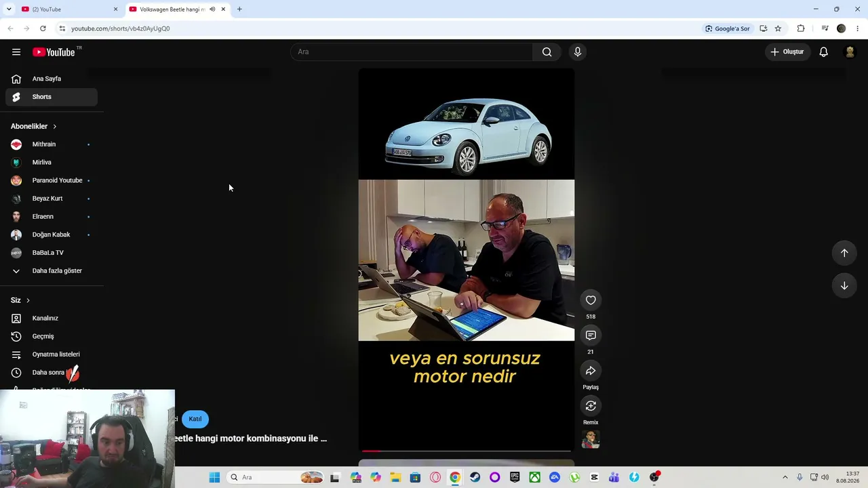868x488 pixels.
Task: Select Shorts in the sidebar
Action: pos(52,97)
